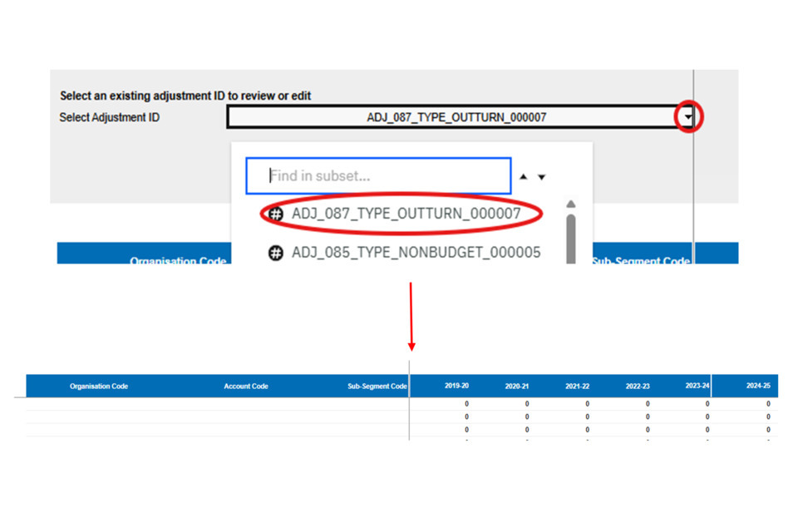
Task: Click the hash icon beside ADJ_085 entry
Action: (x=276, y=253)
